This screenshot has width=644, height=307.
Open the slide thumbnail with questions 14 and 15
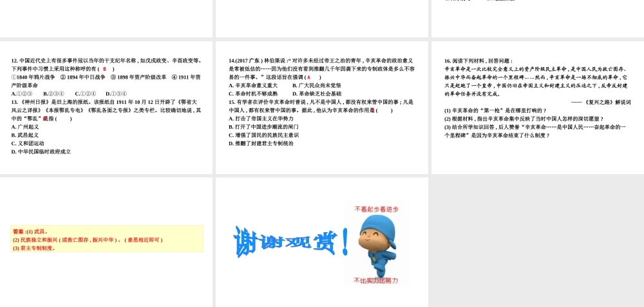322,108
